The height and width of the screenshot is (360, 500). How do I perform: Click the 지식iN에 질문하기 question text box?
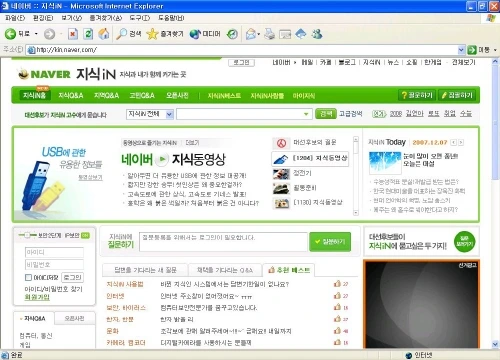223,242
